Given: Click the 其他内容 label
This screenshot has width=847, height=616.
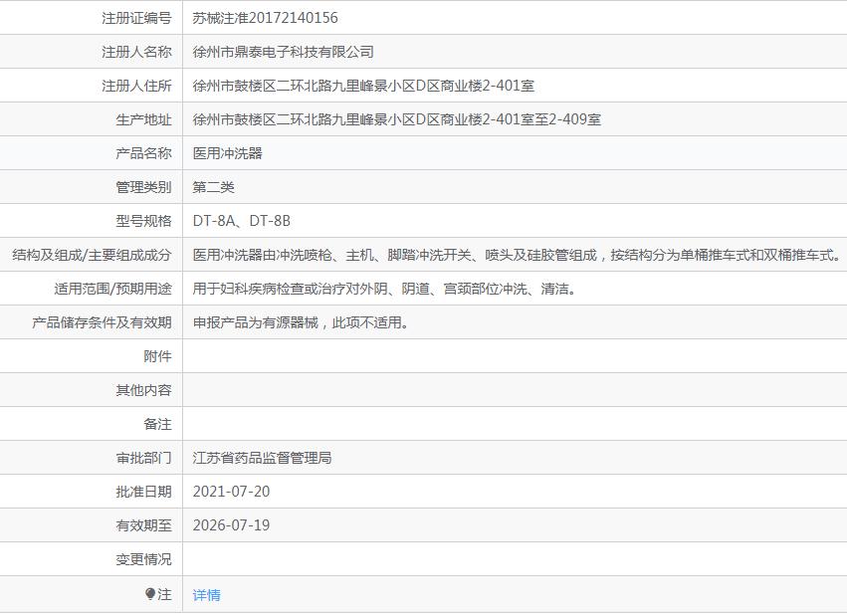Looking at the screenshot, I should [143, 390].
